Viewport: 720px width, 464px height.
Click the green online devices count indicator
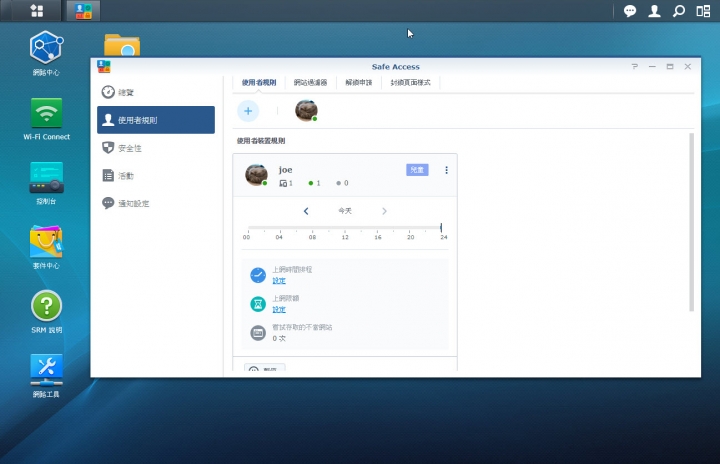[x=315, y=183]
